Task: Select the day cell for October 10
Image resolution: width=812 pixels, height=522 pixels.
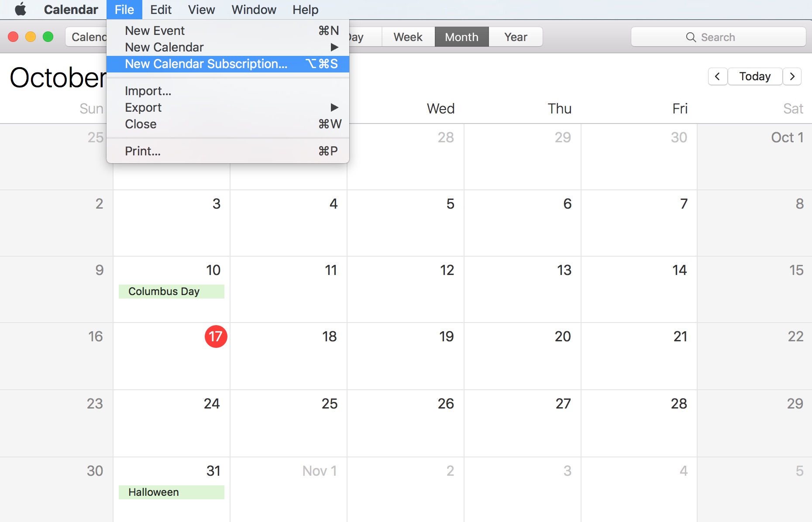Action: pos(172,289)
